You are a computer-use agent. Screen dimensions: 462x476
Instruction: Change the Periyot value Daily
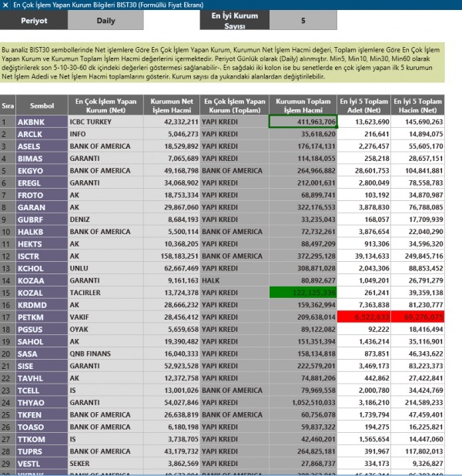coord(105,20)
